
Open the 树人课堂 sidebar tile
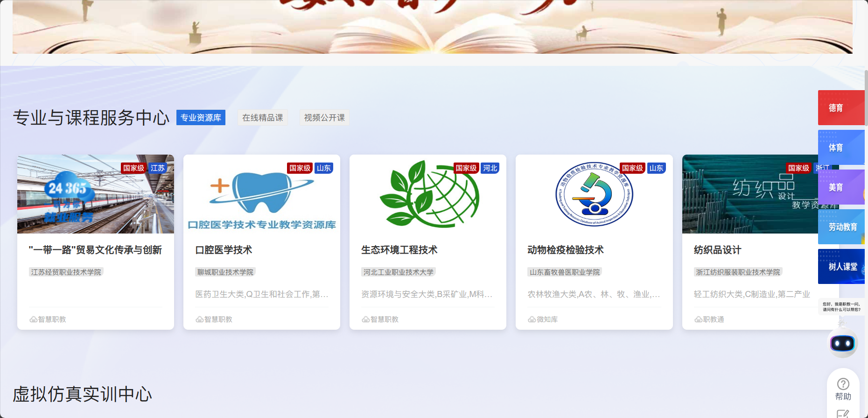pos(841,267)
